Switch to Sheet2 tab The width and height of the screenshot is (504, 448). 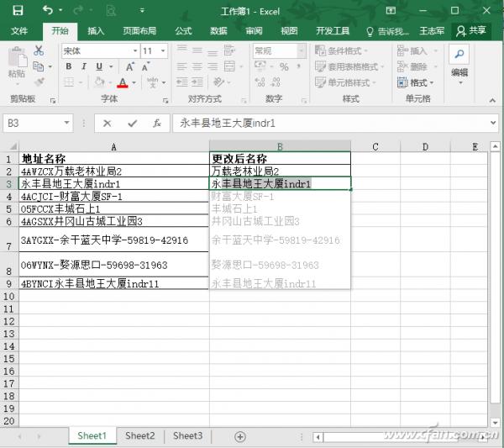[x=140, y=436]
